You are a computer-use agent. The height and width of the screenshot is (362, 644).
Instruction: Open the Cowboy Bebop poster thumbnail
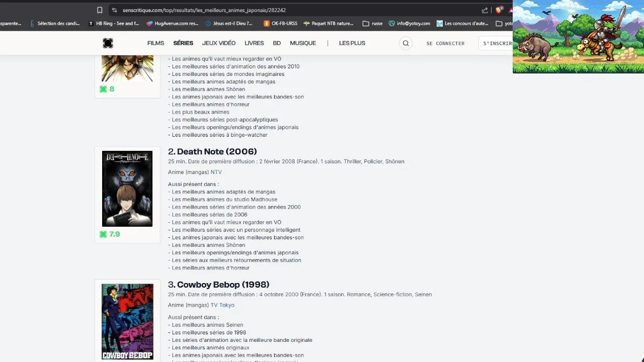127,322
